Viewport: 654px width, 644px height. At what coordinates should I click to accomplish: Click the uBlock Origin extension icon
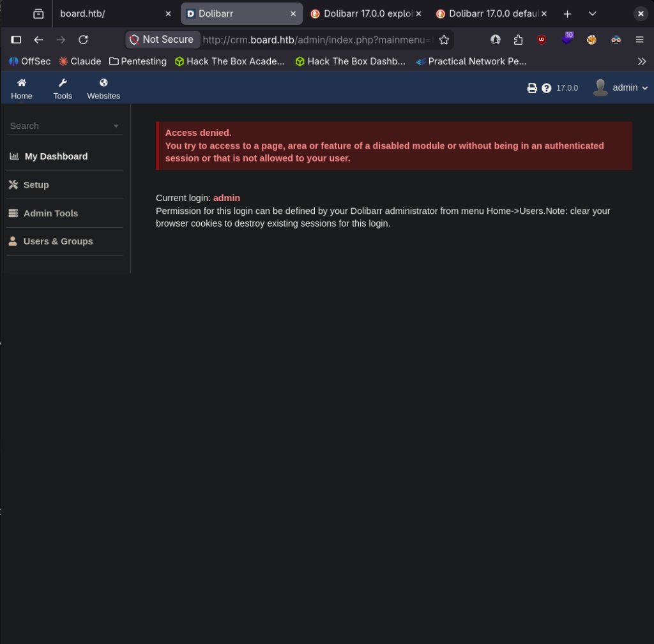(542, 40)
